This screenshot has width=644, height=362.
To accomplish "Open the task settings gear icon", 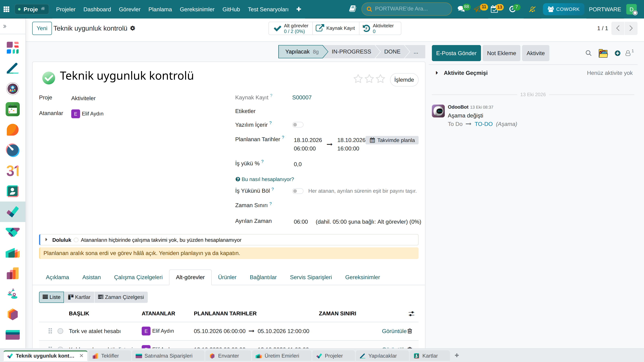I will (133, 28).
